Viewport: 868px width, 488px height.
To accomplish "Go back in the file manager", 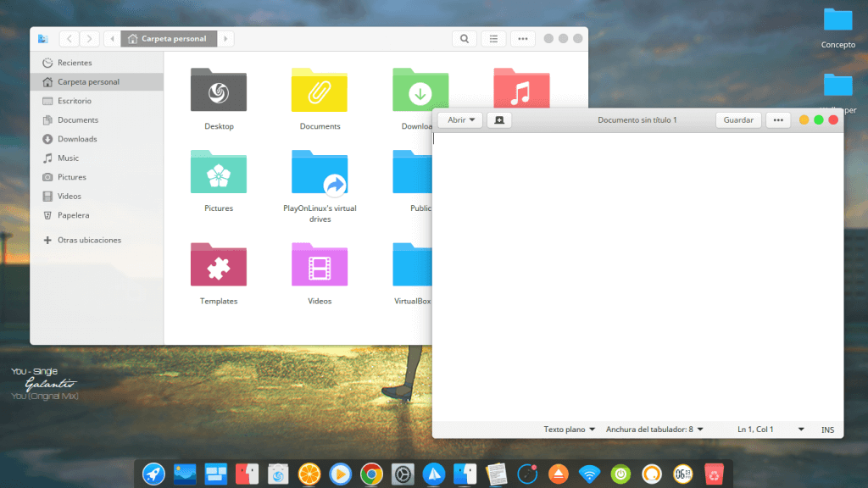I will coord(70,39).
